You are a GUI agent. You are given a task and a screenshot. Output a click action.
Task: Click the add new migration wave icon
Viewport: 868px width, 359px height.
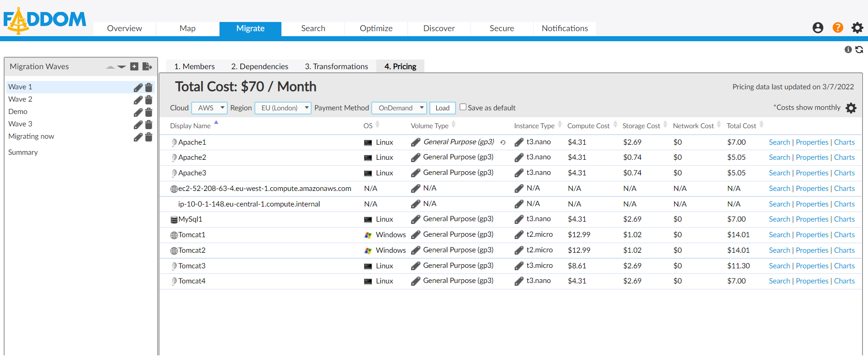click(x=134, y=66)
